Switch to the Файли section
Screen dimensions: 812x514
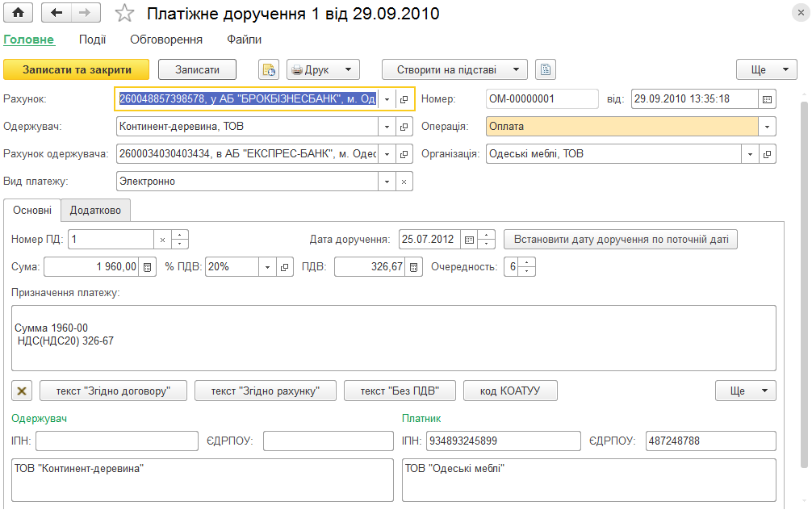pos(244,40)
